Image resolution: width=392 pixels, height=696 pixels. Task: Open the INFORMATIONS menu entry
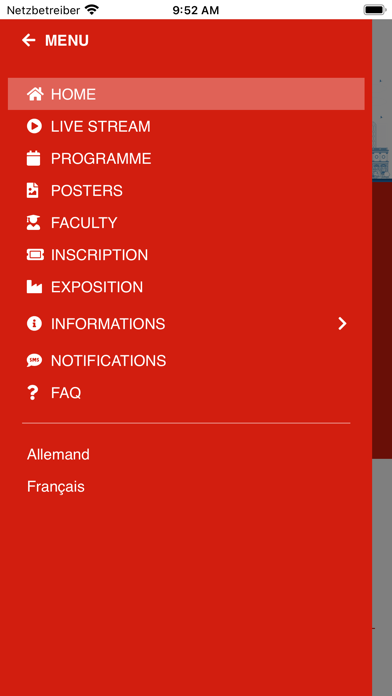click(186, 324)
